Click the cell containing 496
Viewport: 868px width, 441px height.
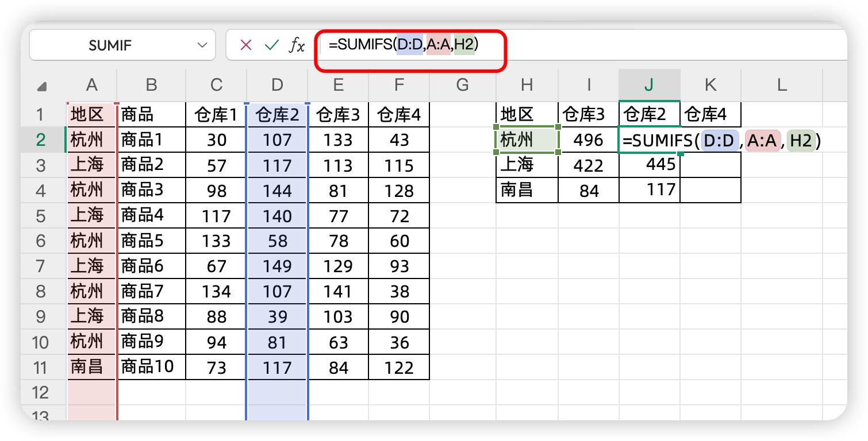click(589, 140)
